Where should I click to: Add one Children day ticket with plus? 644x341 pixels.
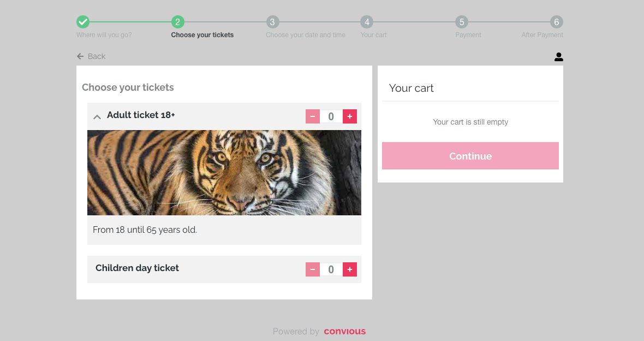click(x=350, y=269)
